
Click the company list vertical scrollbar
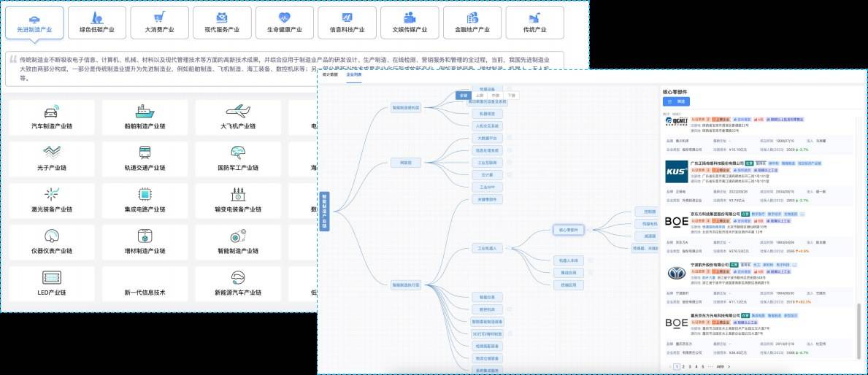click(860, 330)
